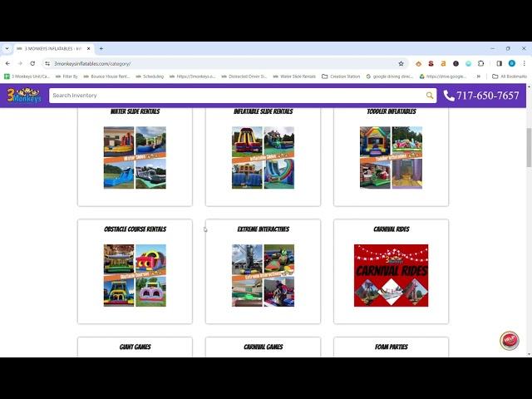Open the drive.google bookmark

tap(443, 76)
